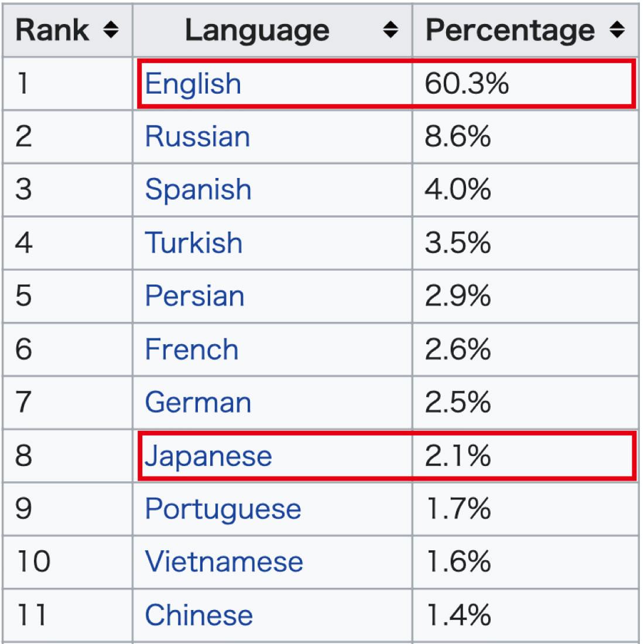The image size is (644, 644).
Task: Select the German language link
Action: (198, 402)
